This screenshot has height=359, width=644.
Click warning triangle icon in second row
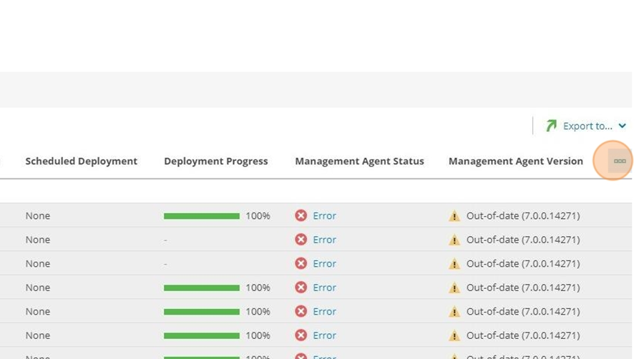(454, 240)
